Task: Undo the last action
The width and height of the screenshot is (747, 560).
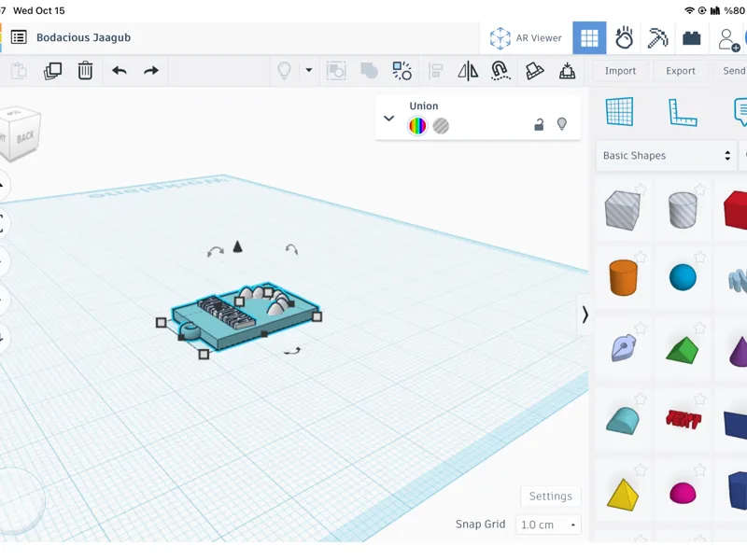Action: (120, 71)
